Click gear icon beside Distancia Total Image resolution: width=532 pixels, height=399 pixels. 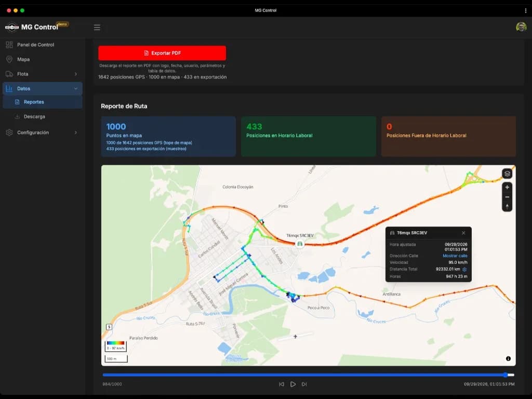click(x=464, y=270)
